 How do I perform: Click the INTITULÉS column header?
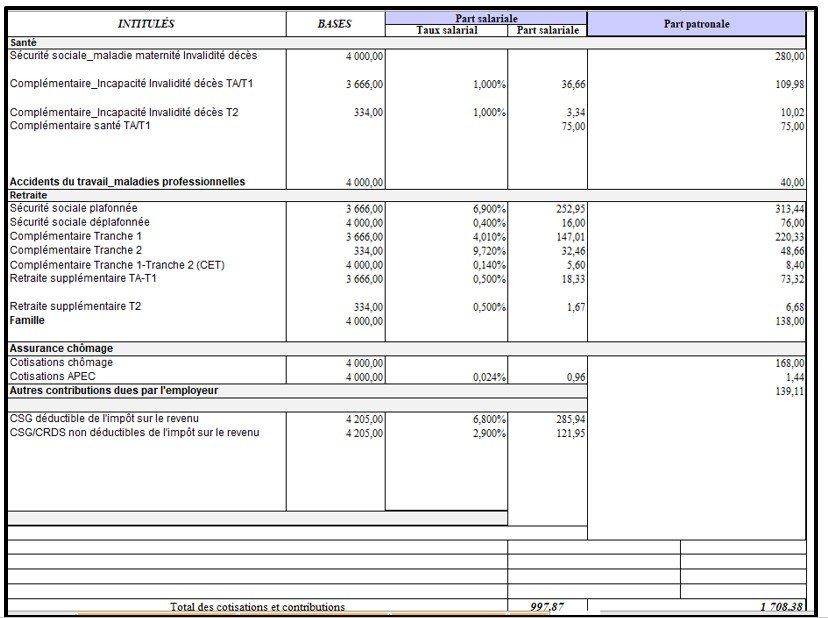145,23
